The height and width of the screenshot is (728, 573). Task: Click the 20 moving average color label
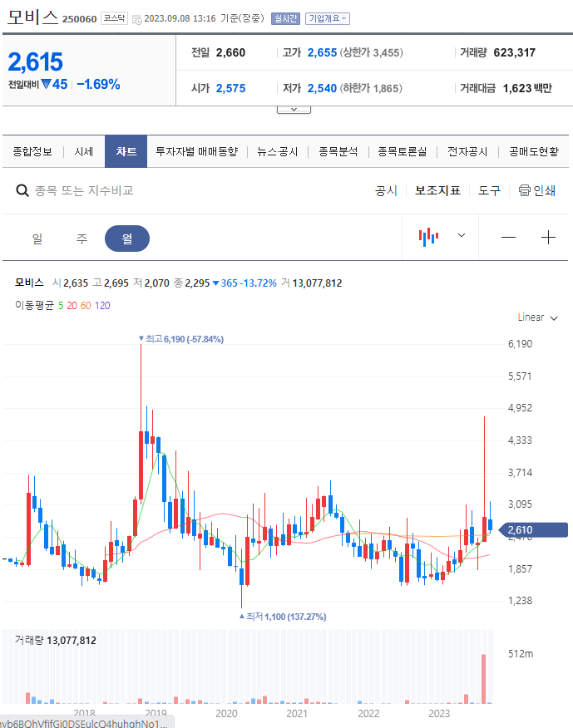(72, 306)
